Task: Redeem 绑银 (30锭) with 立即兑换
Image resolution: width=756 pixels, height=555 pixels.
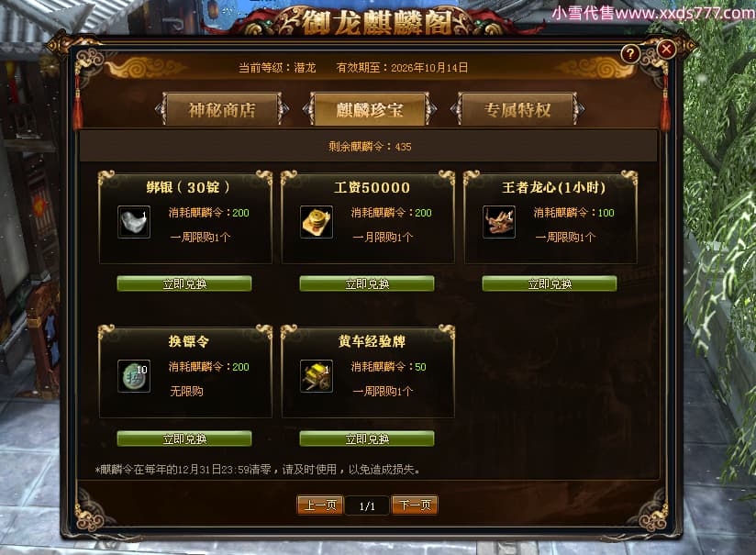Action: point(184,283)
